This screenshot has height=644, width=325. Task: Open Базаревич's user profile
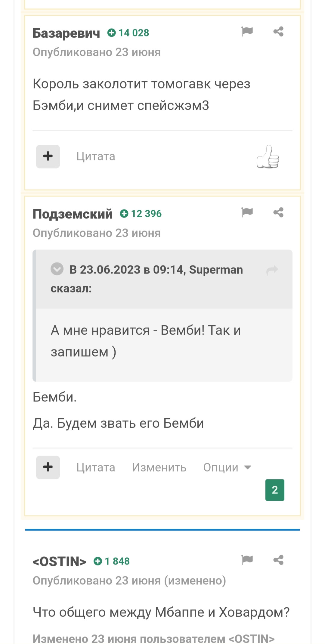(66, 33)
